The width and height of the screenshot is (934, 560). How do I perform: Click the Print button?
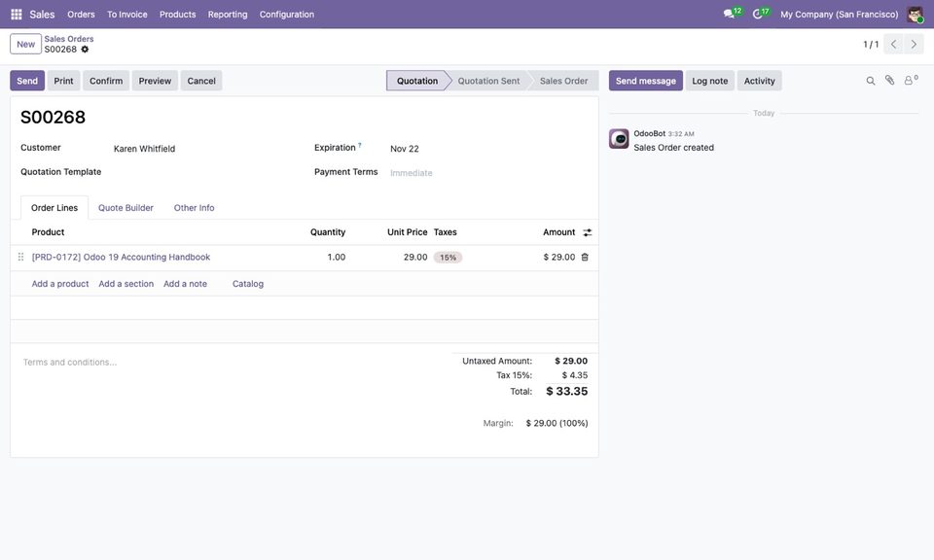[x=64, y=81]
